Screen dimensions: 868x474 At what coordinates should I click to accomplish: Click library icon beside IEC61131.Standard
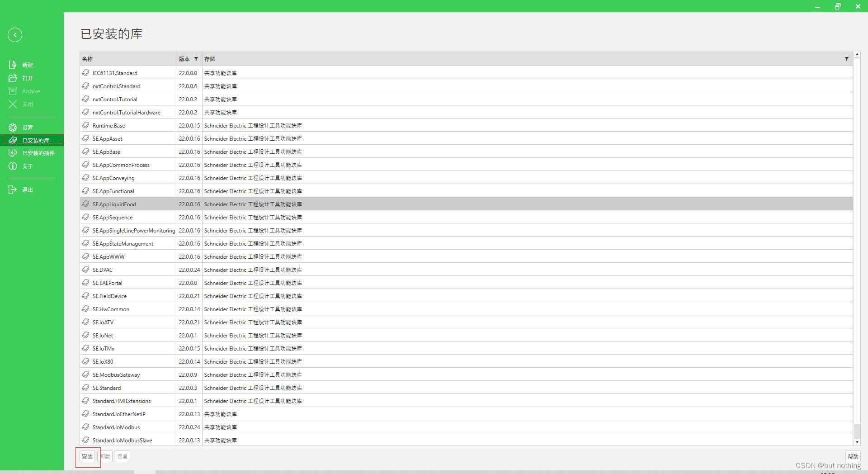click(85, 72)
